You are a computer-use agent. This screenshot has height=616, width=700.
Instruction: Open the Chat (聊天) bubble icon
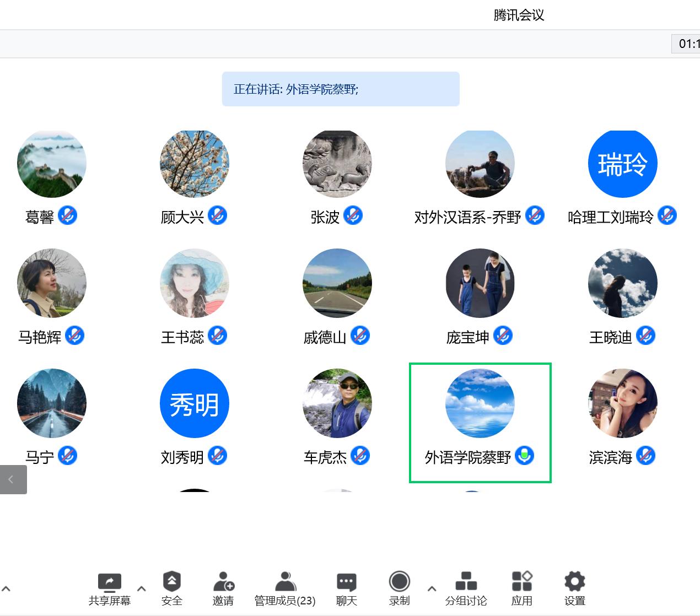[346, 582]
